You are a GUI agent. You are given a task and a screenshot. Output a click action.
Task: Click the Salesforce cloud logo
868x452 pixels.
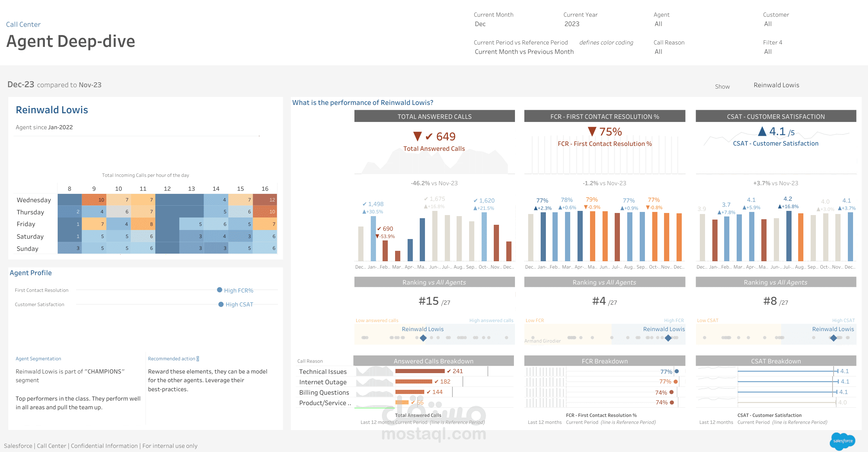click(x=842, y=441)
